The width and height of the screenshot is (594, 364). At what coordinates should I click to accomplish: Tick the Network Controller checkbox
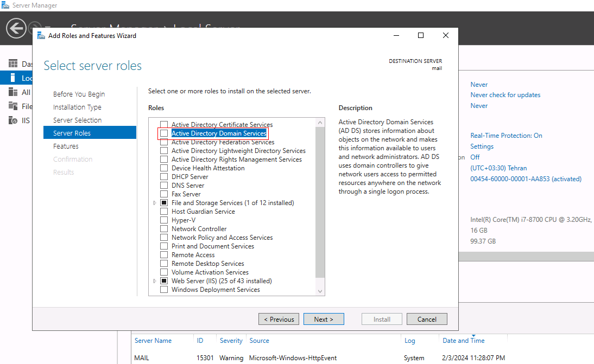pos(164,229)
